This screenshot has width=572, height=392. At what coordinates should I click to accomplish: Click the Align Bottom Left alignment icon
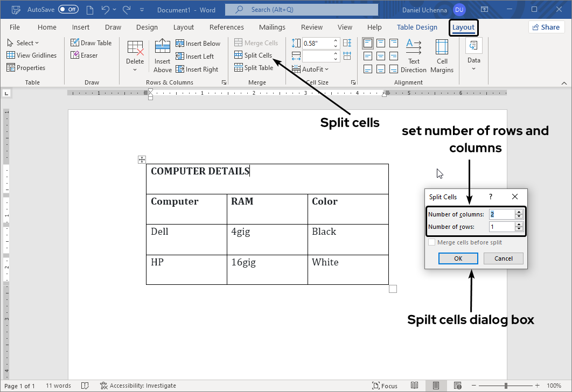(367, 68)
